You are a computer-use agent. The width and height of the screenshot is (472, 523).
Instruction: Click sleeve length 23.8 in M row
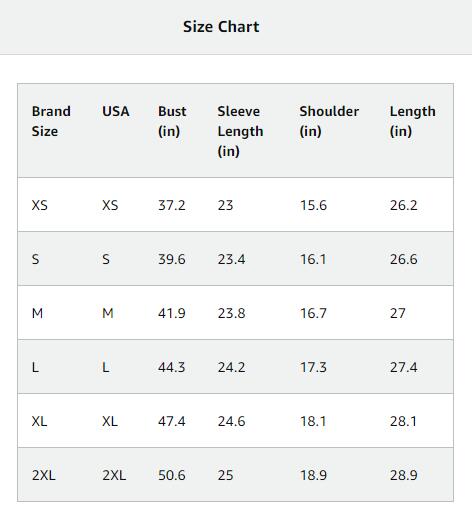231,313
